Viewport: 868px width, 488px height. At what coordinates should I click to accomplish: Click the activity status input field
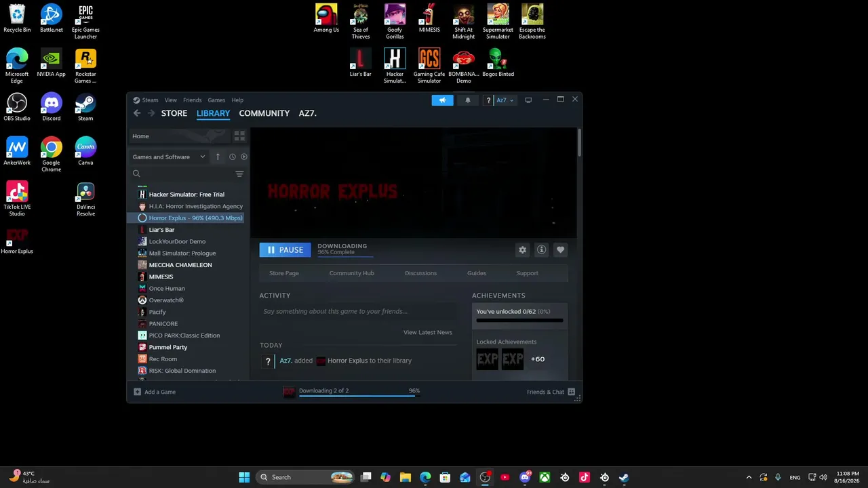[x=359, y=311]
